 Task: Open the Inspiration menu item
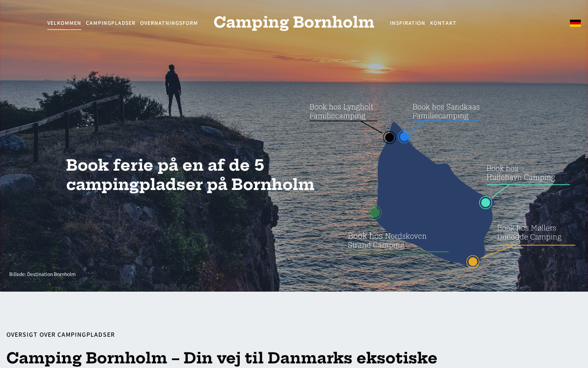(407, 23)
